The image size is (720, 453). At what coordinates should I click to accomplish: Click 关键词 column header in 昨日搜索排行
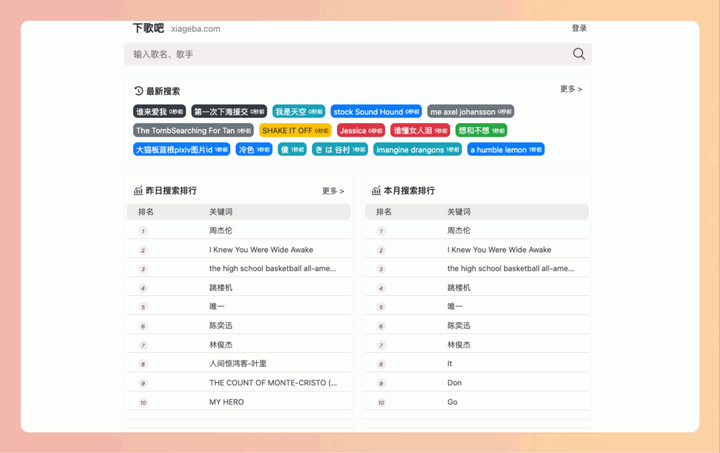[221, 212]
